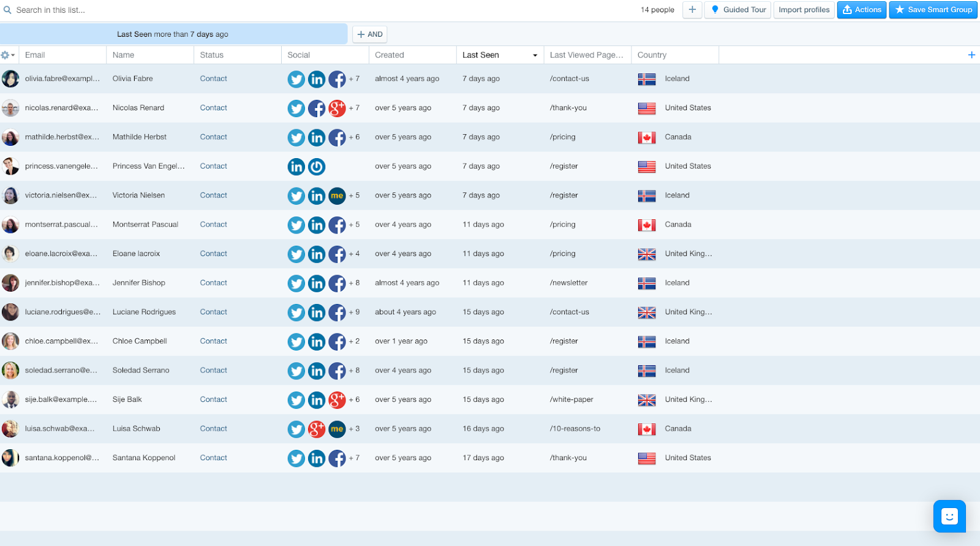Open Eloane Lacroix's Facebook icon

click(x=337, y=254)
